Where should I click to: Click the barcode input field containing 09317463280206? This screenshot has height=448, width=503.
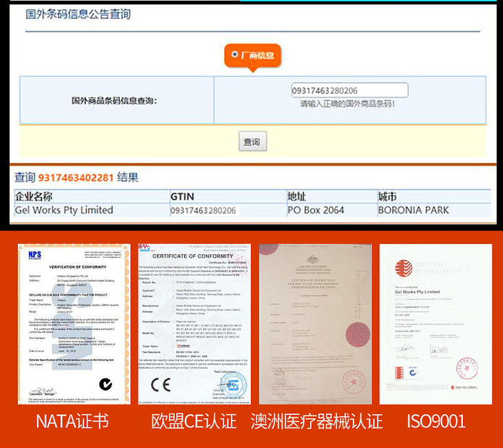(349, 90)
